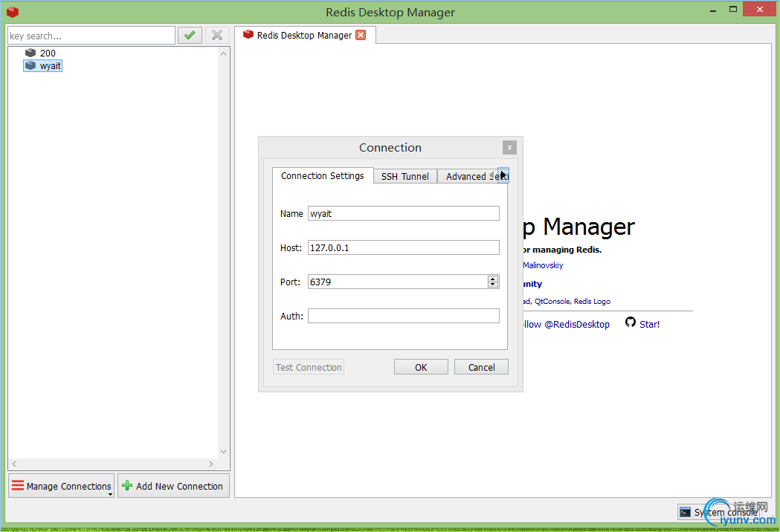Clear the key search with the gray X

(x=217, y=36)
